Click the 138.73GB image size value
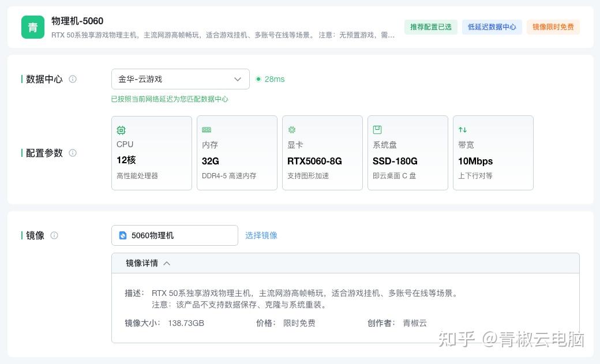Viewport: 600px width, 364px height. tap(186, 324)
